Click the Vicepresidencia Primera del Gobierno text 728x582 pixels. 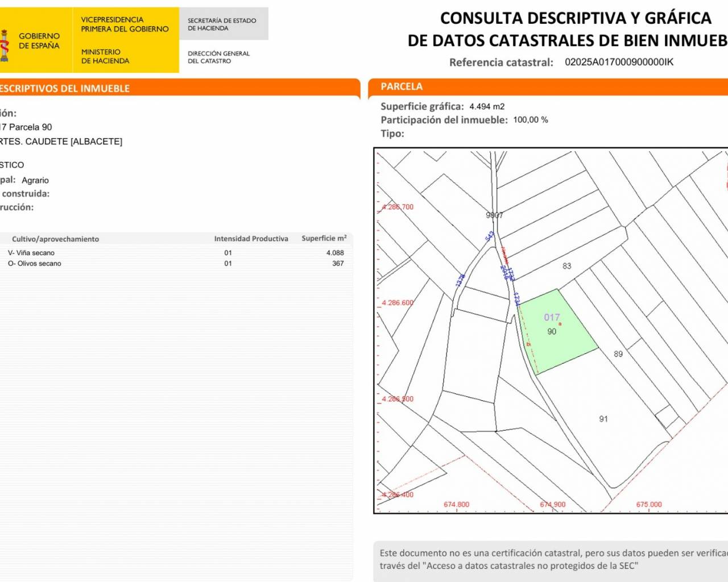coord(125,24)
